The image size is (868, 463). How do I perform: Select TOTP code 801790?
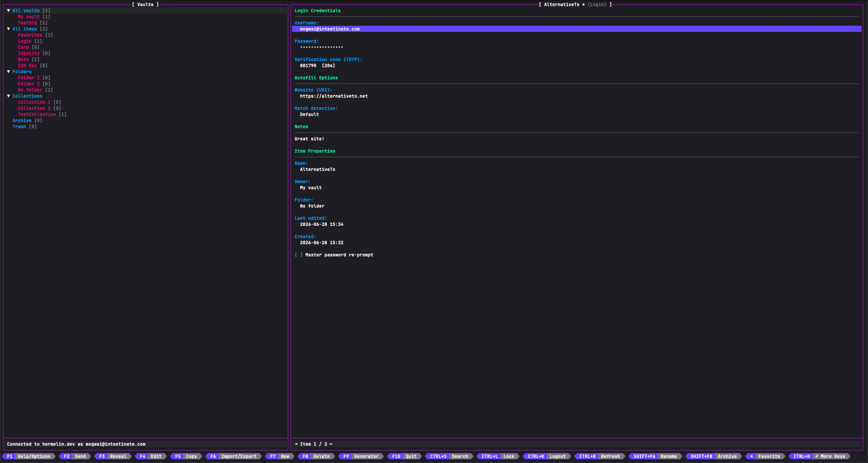point(308,65)
